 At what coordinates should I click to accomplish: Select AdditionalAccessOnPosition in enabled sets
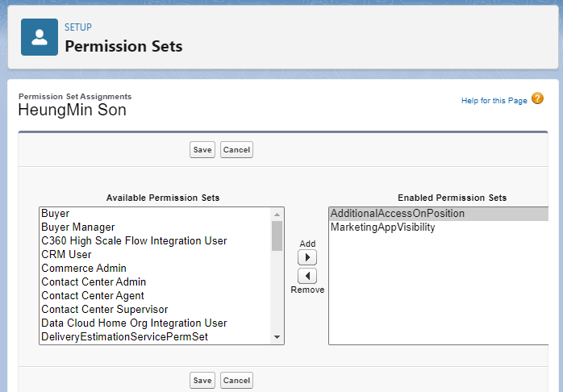pos(398,214)
